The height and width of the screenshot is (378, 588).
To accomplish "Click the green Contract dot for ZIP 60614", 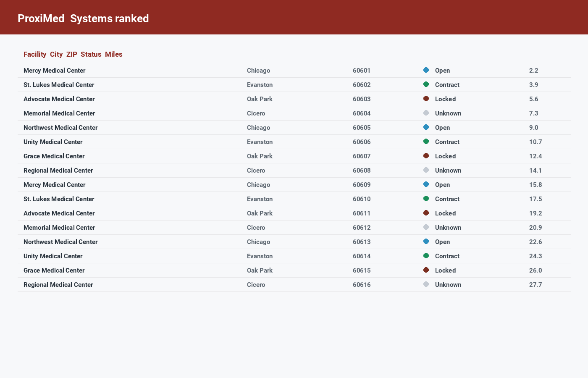I will pos(426,256).
